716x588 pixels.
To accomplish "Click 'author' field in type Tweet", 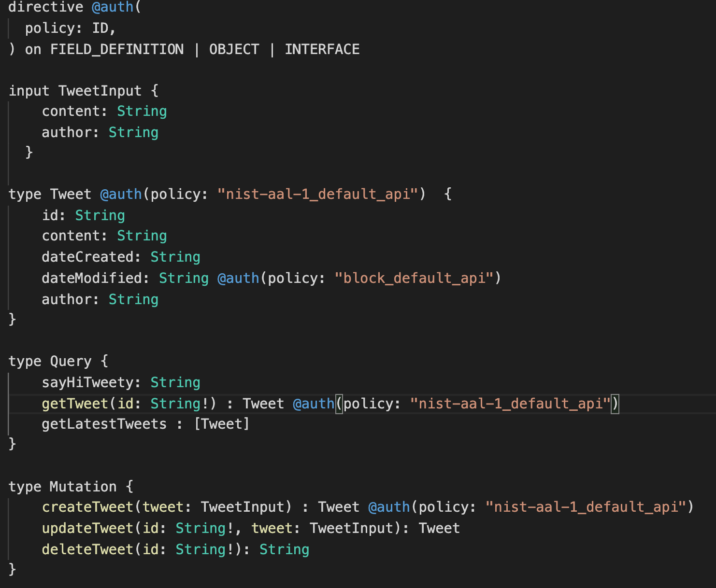I will [67, 299].
